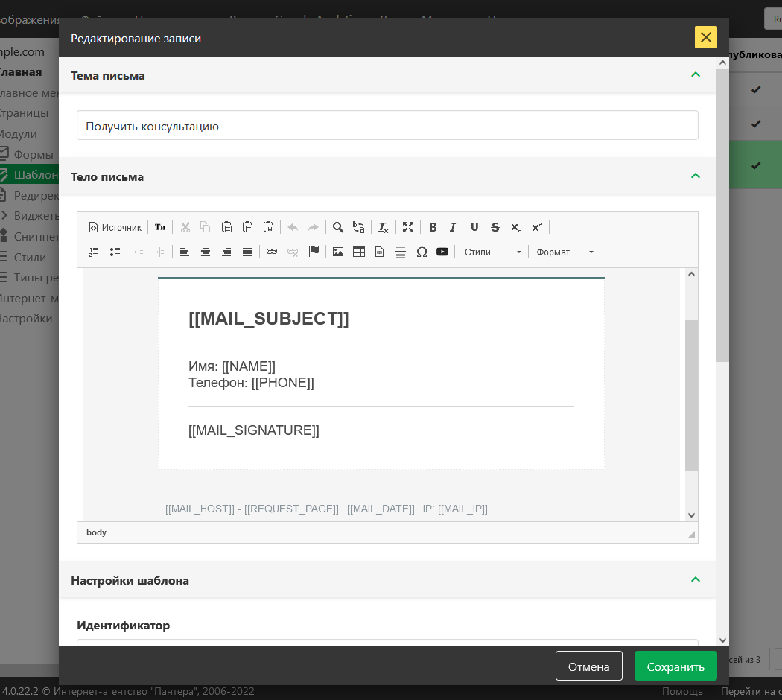782x700 pixels.
Task: Insert a special character (Omega icon)
Action: pyautogui.click(x=422, y=252)
